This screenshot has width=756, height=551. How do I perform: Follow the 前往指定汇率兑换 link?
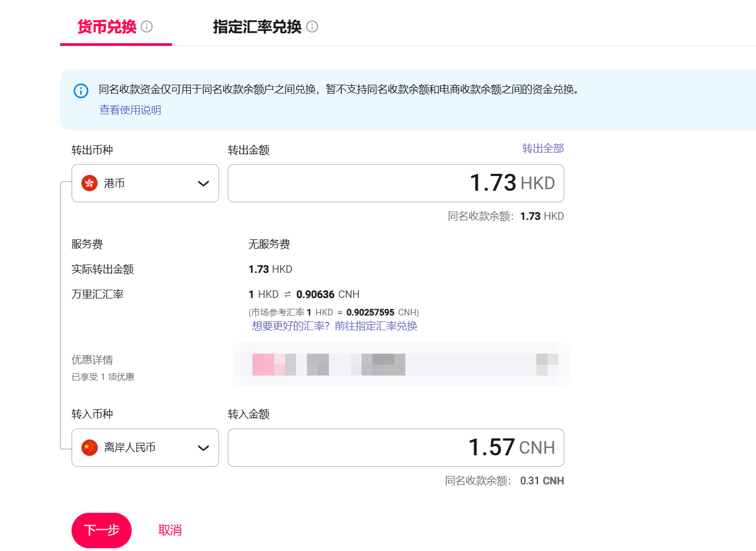coord(376,326)
